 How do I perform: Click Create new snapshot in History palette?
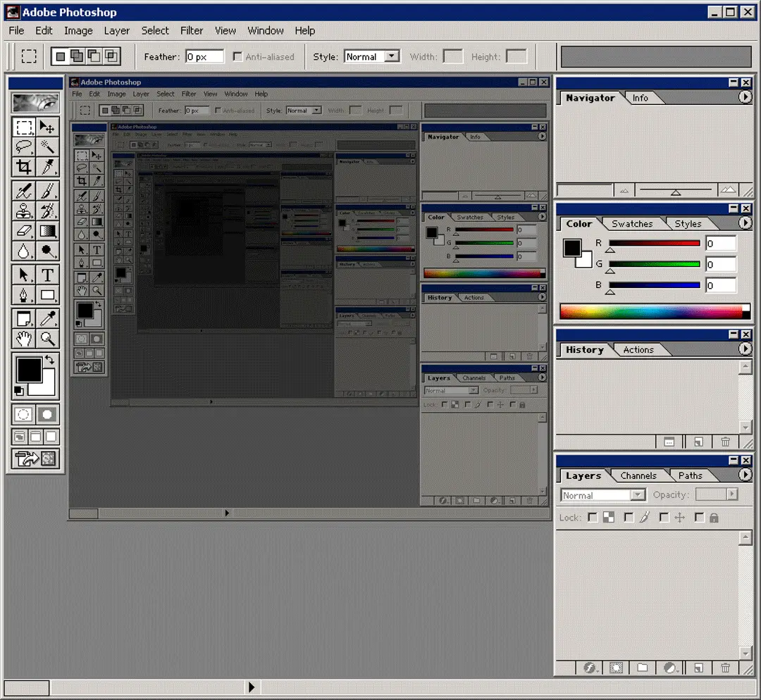point(669,442)
